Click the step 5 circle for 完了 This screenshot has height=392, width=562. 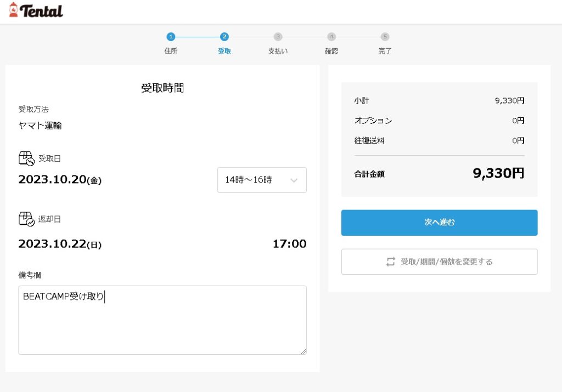[385, 37]
